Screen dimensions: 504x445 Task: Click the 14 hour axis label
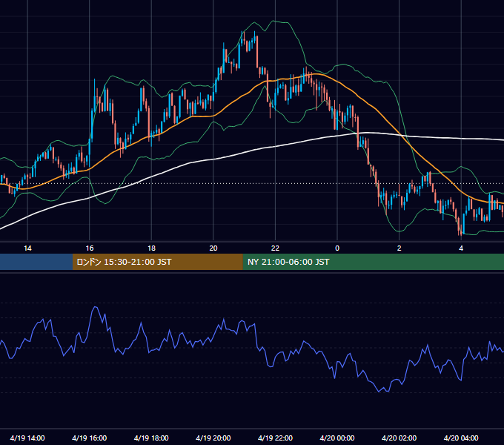click(27, 248)
